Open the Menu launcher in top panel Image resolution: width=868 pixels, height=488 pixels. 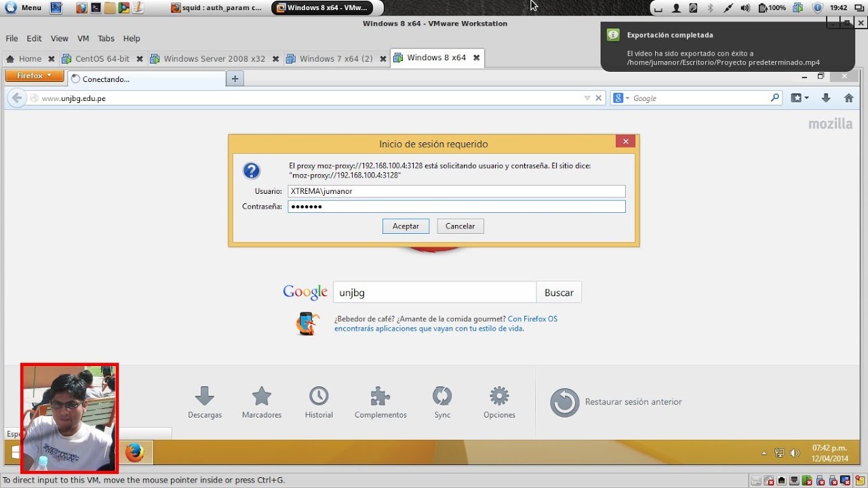coord(24,8)
